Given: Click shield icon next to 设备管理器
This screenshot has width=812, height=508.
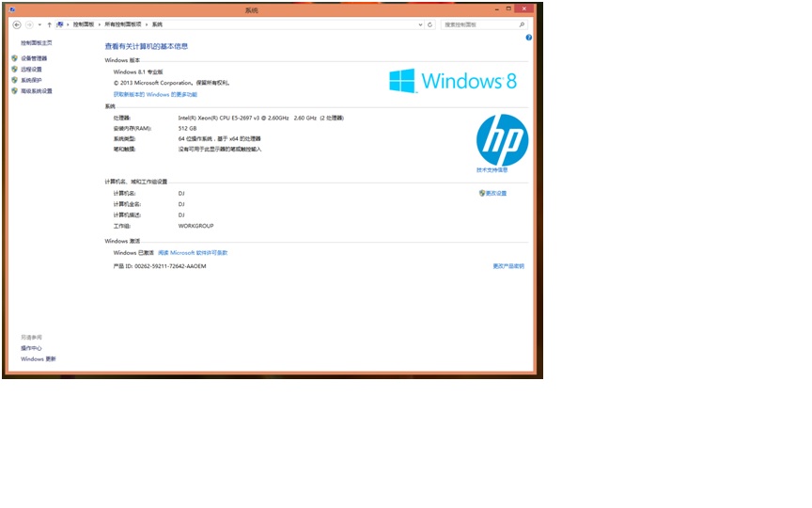Looking at the screenshot, I should [x=14, y=58].
